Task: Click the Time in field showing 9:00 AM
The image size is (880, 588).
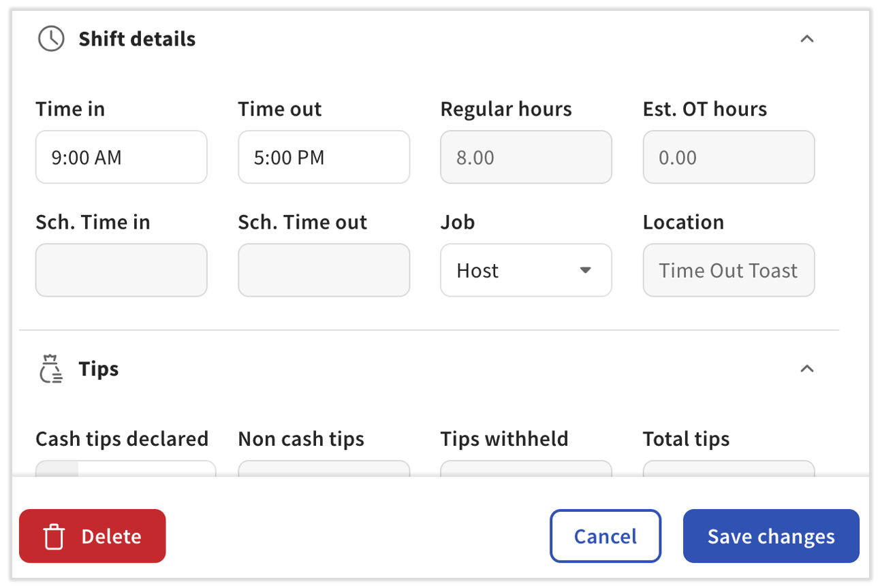Action: click(x=121, y=157)
